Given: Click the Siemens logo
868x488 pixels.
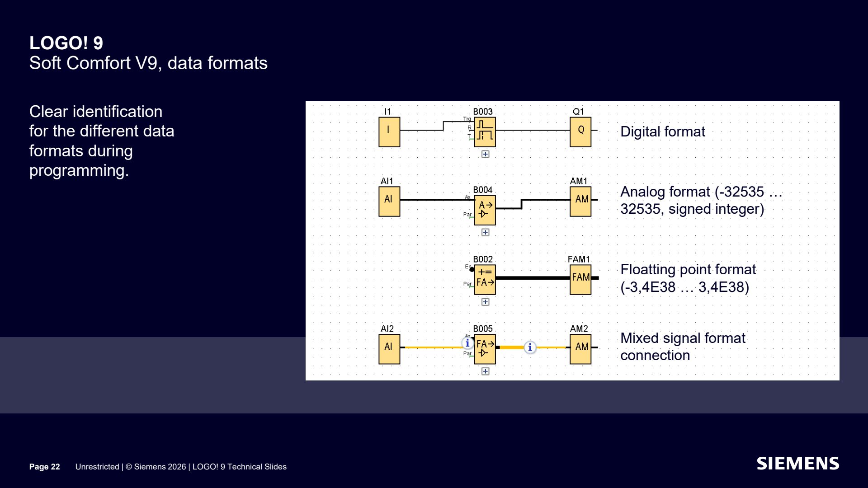Looking at the screenshot, I should 798,464.
